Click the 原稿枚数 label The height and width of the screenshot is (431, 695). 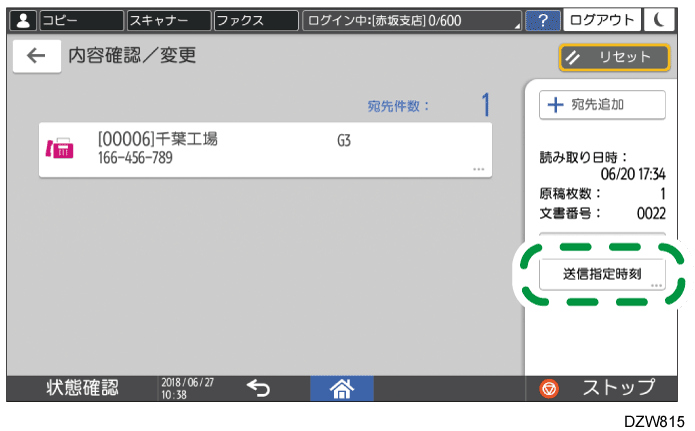[x=570, y=194]
